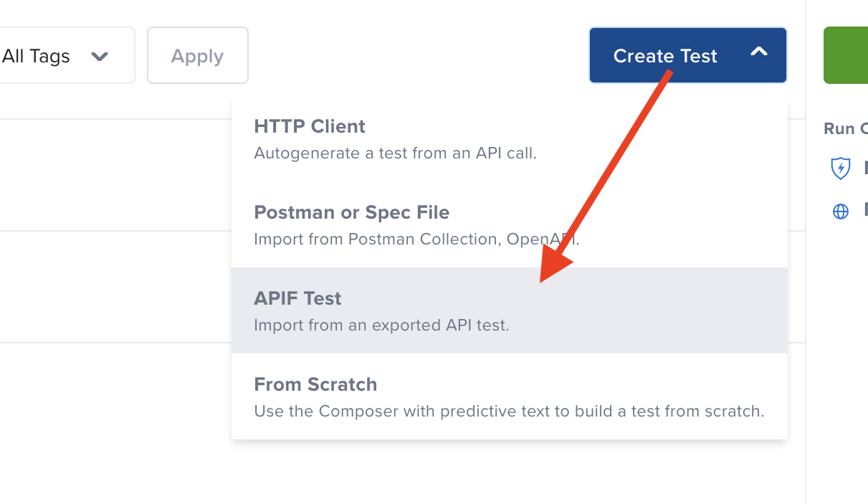868x504 pixels.
Task: Choose Postman or Spec File option
Action: tap(351, 213)
